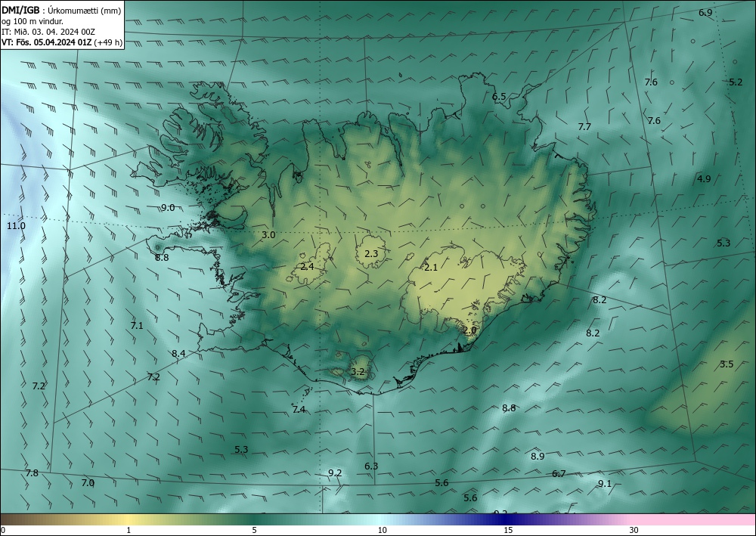
Task: Click the 7.8 value label
Action: click(x=33, y=472)
